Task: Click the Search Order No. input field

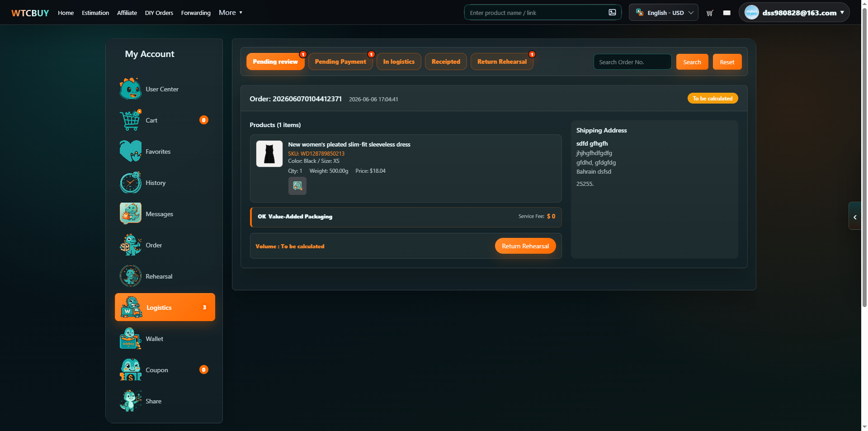Action: pyautogui.click(x=632, y=62)
